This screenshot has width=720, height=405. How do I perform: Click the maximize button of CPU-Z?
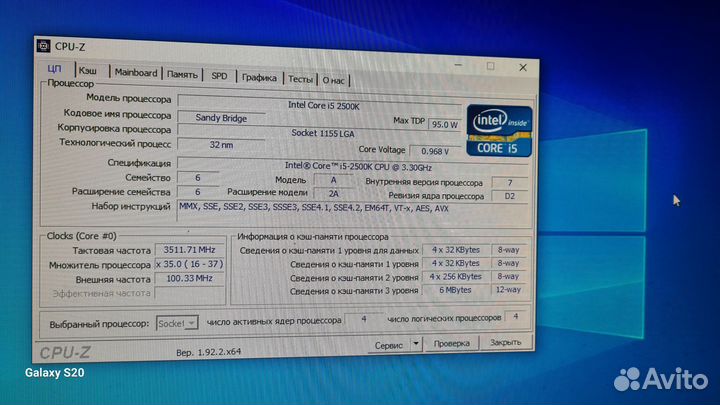(490, 66)
